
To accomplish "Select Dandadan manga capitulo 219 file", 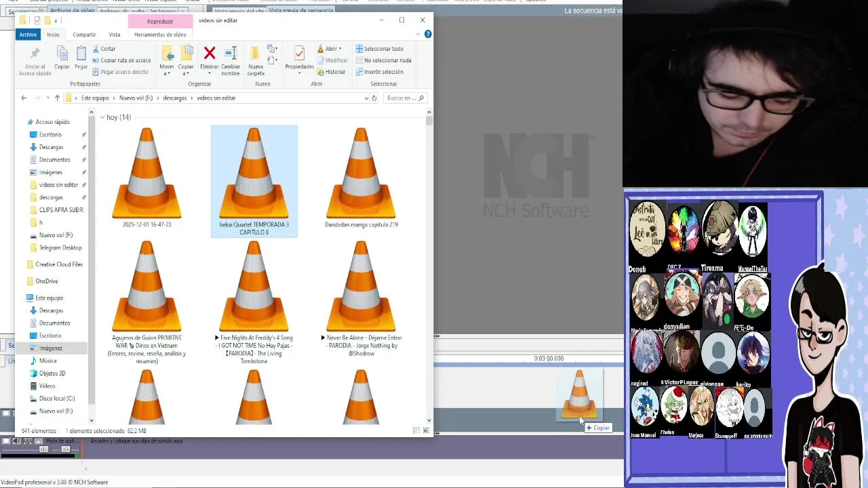I will (x=361, y=178).
